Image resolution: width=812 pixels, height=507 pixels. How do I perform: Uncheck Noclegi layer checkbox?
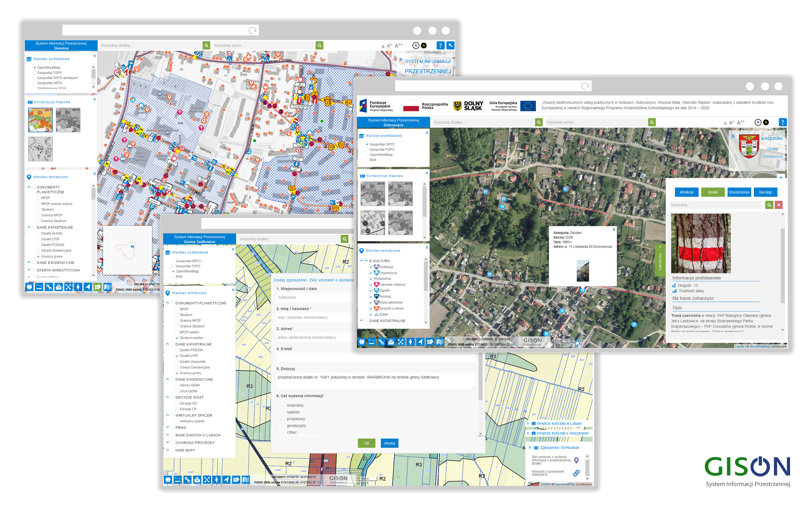[371, 297]
